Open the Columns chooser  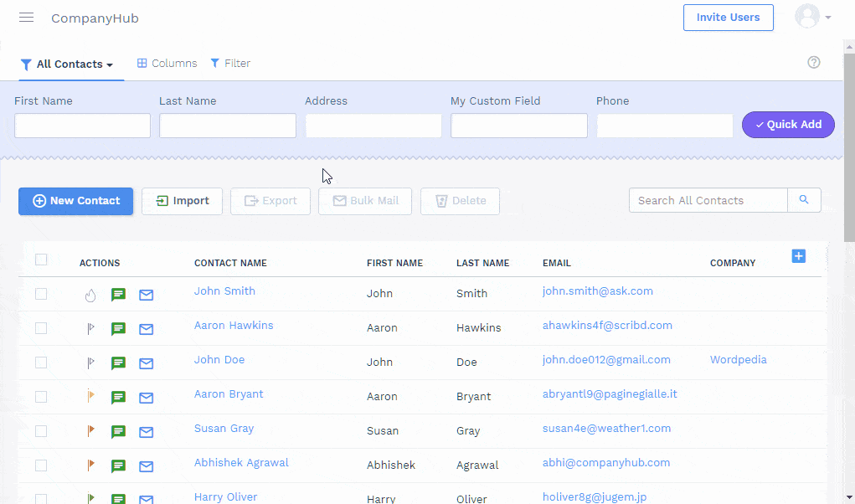[x=167, y=64]
